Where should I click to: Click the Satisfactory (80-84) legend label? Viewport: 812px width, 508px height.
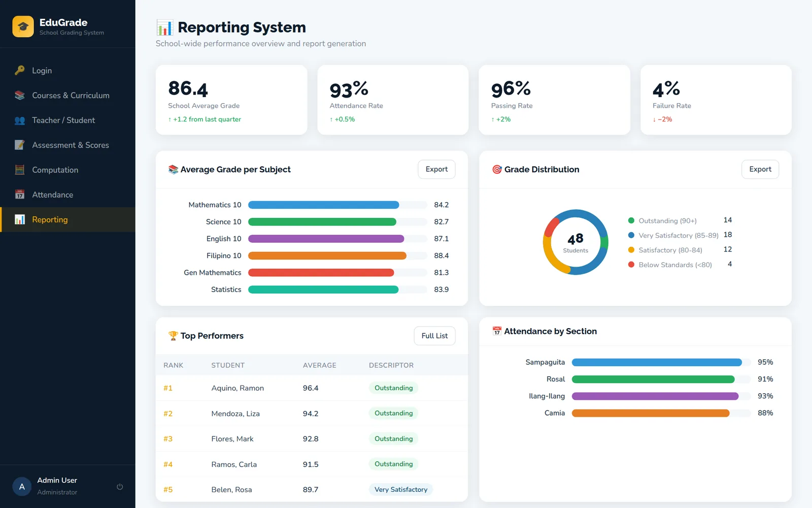click(670, 250)
